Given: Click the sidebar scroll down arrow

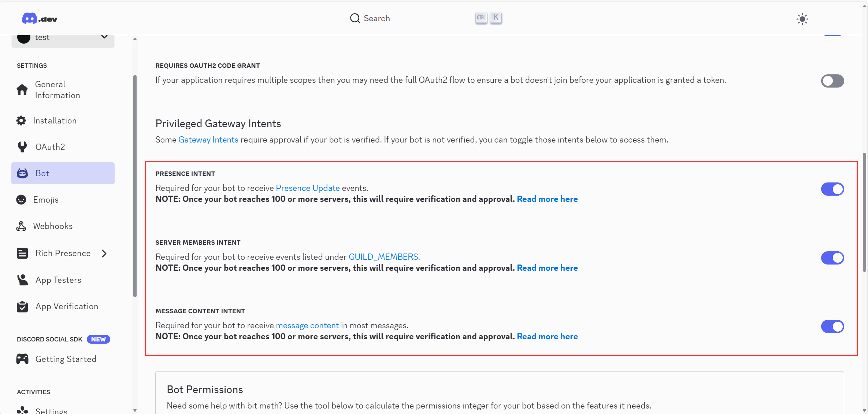Looking at the screenshot, I should pyautogui.click(x=135, y=410).
